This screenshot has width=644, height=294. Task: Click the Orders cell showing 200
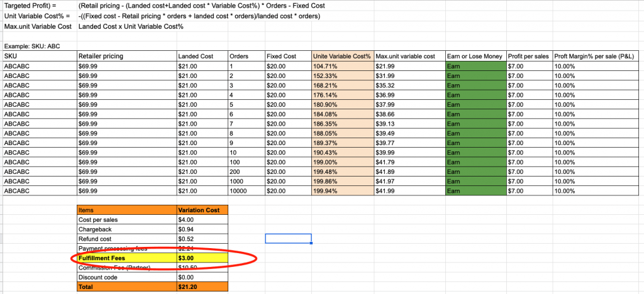(x=246, y=171)
